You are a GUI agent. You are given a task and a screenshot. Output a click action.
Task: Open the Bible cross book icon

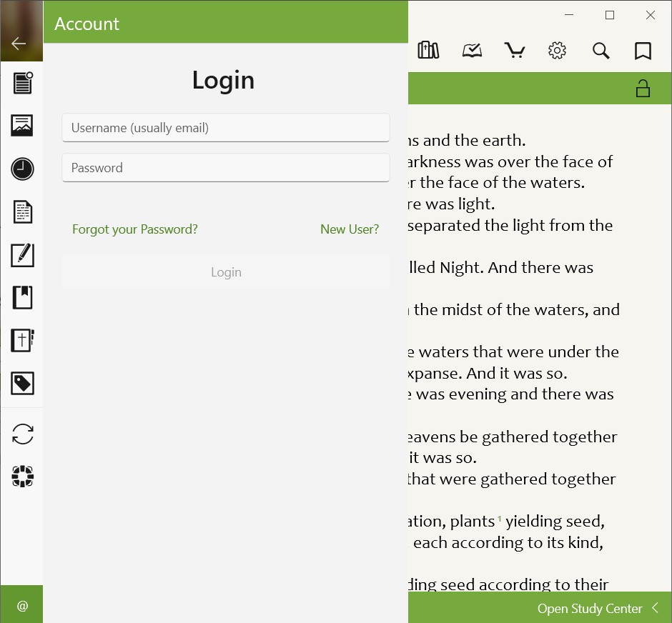pyautogui.click(x=22, y=340)
